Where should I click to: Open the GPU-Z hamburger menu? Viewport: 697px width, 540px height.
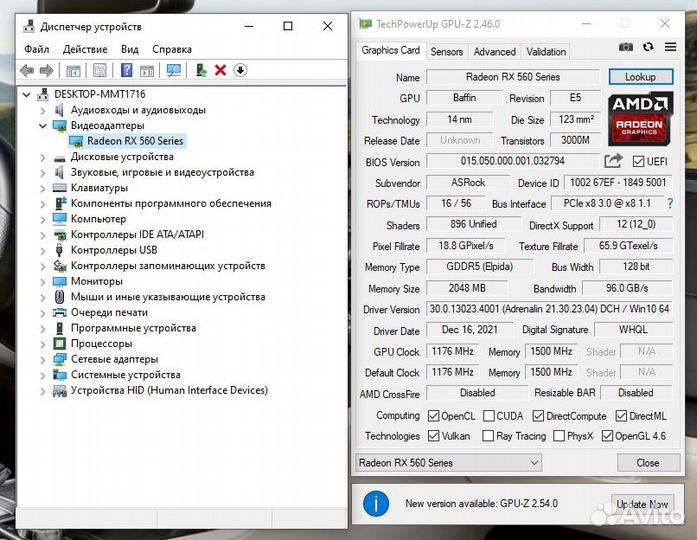click(x=669, y=47)
